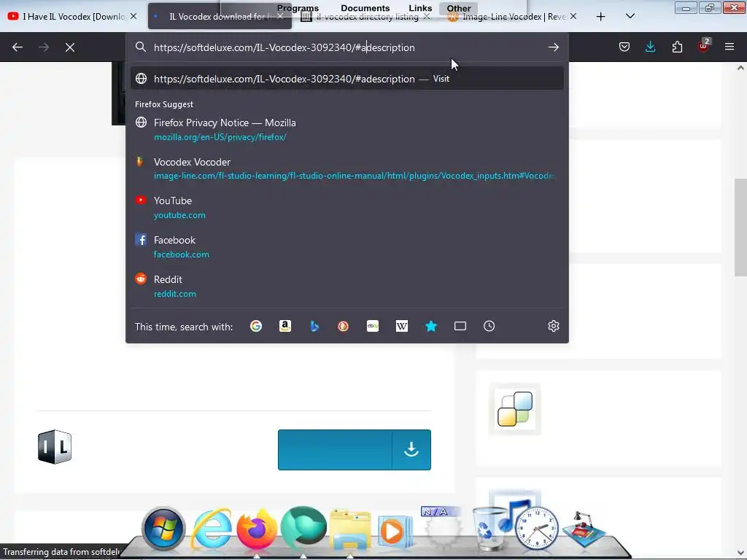Viewport: 747px width, 560px height.
Task: Search this time with eBay
Action: tap(373, 326)
